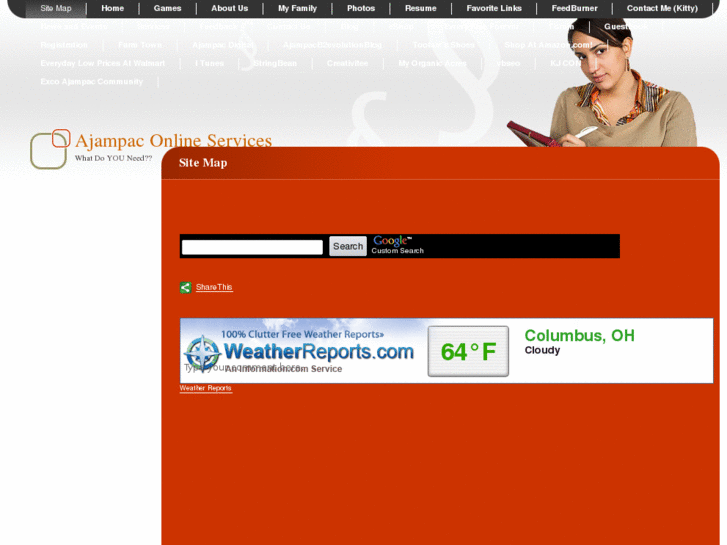Viewport: 727px width, 545px height.
Task: Visit the Farm Town link
Action: [140, 45]
